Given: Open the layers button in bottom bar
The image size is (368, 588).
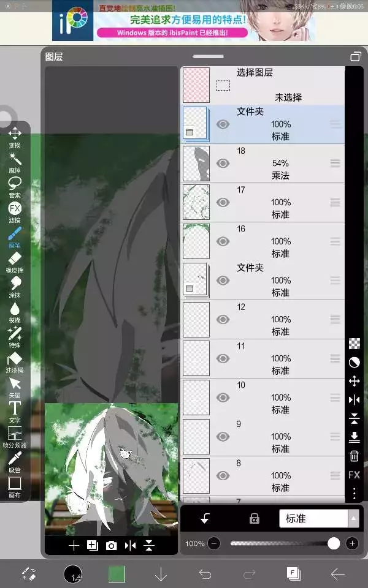Looking at the screenshot, I should (293, 574).
